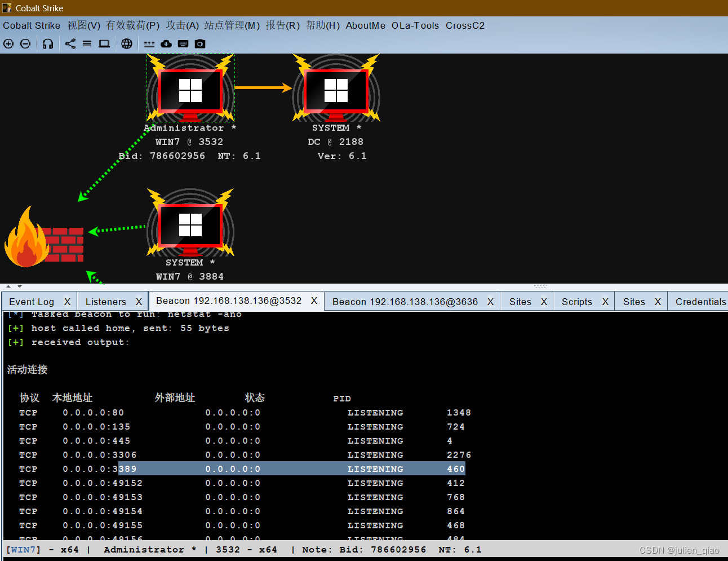Open the CrossC2 menu
This screenshot has width=728, height=561.
pyautogui.click(x=465, y=25)
